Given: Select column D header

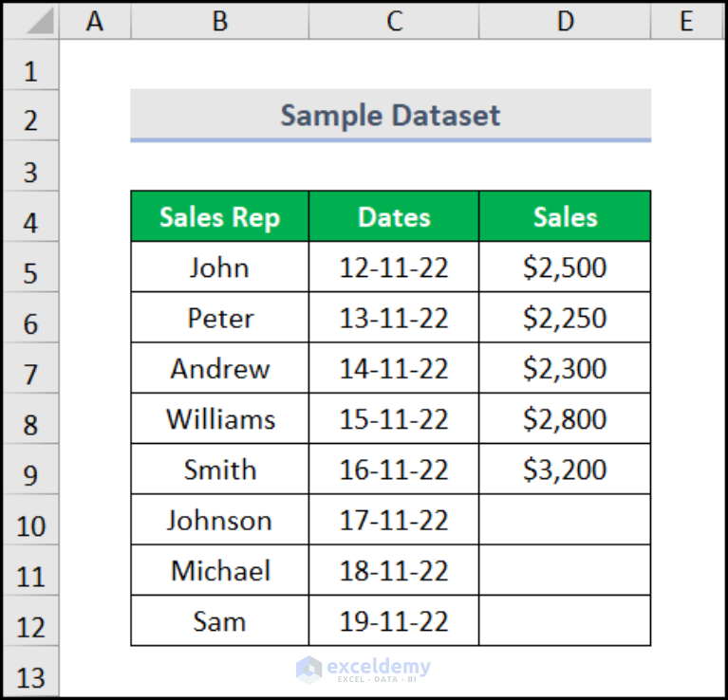Looking at the screenshot, I should coord(565,21).
